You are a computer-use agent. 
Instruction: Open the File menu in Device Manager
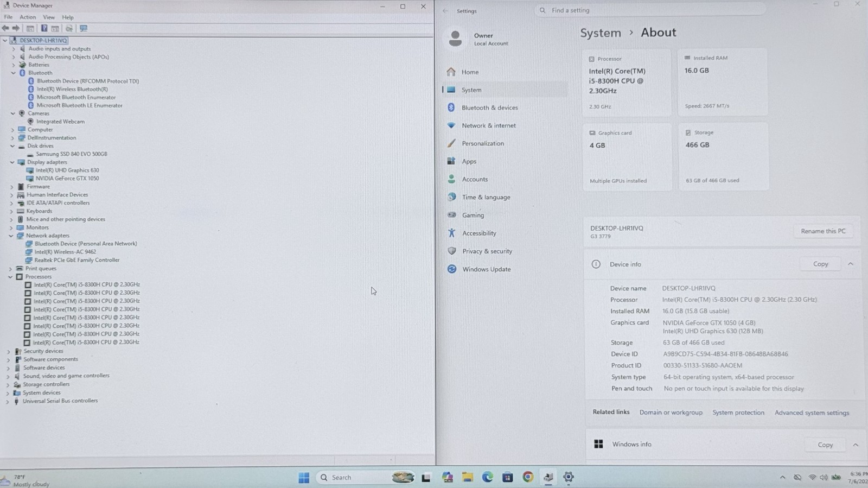click(x=9, y=17)
